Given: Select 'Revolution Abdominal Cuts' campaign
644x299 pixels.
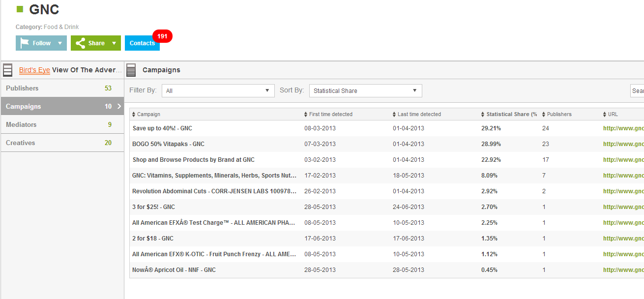Looking at the screenshot, I should 214,191.
